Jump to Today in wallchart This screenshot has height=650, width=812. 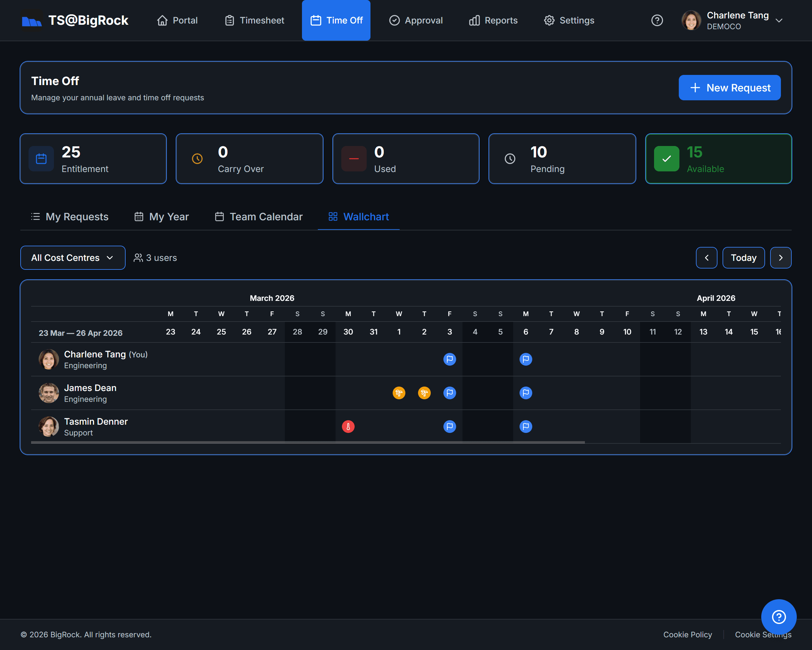(x=743, y=258)
